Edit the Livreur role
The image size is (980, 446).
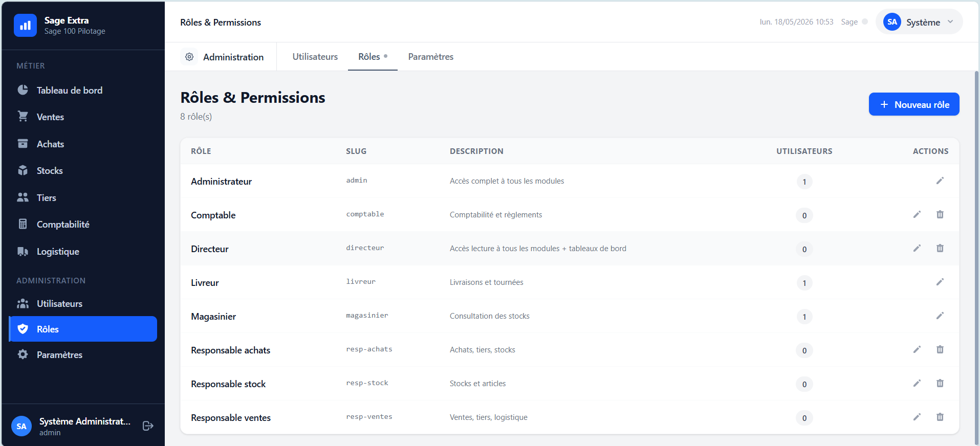click(940, 282)
